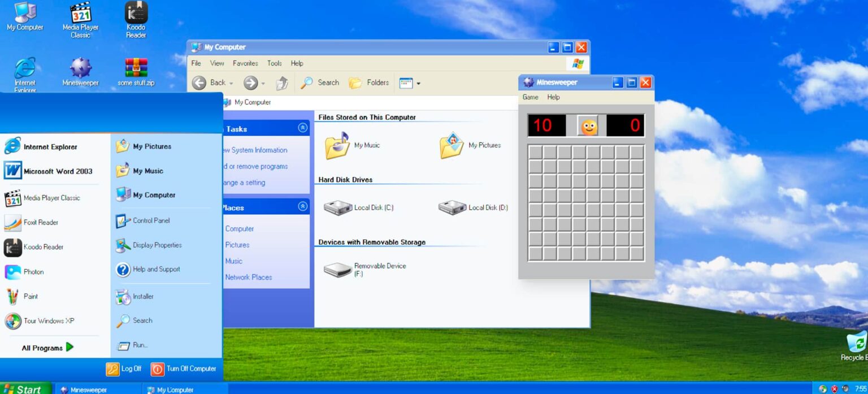Open File menu in My Computer window
868x394 pixels.
pos(196,63)
